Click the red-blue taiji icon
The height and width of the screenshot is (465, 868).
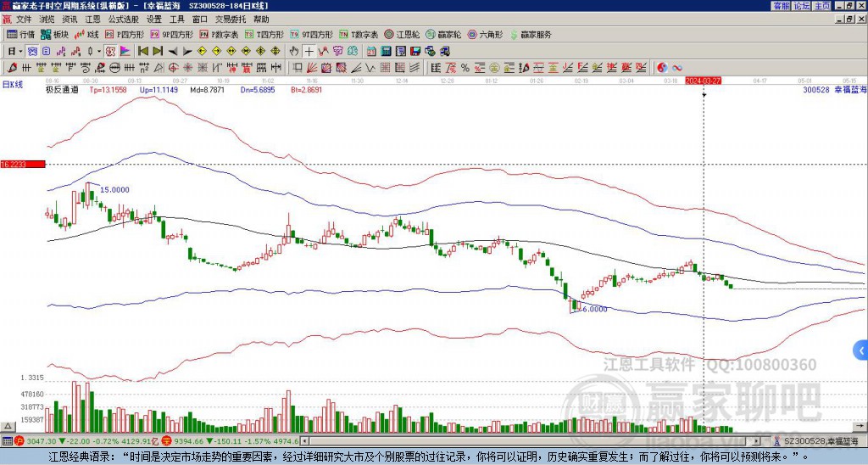[662, 68]
